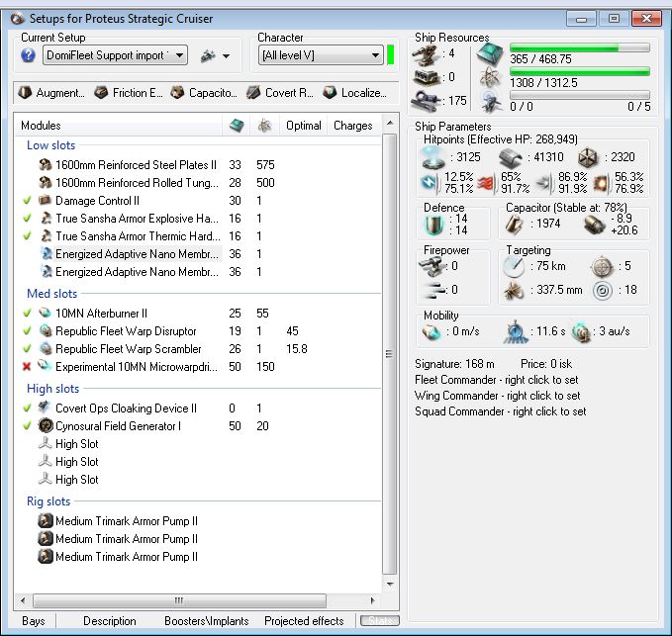Select the Capacitor subsystem icon
Viewport: 672px width, 636px height.
(x=177, y=93)
